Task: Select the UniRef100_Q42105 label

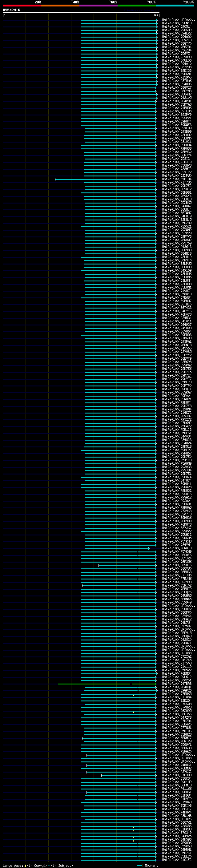Action: (x=176, y=98)
